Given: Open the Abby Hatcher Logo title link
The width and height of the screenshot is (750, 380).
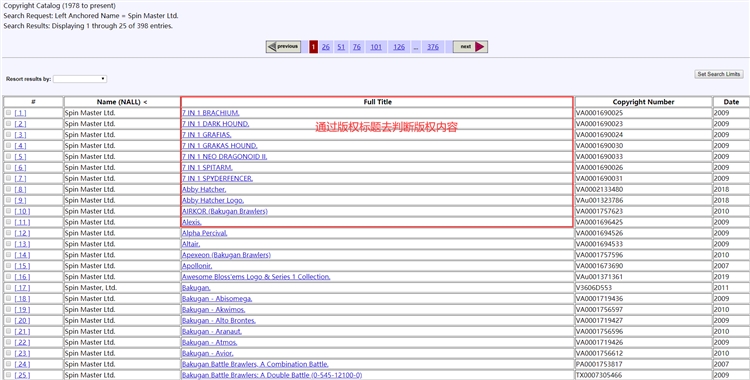Looking at the screenshot, I should [213, 201].
